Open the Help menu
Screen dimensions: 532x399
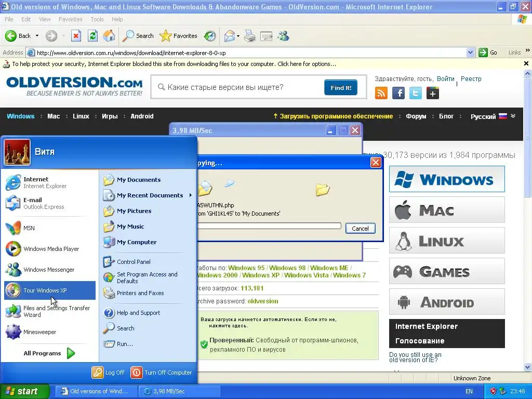pyautogui.click(x=117, y=19)
